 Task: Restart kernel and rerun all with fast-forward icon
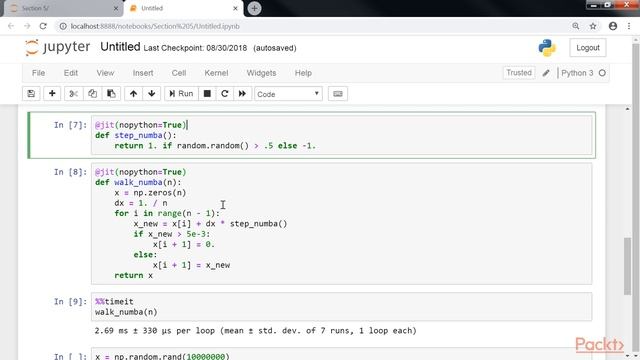coord(242,94)
